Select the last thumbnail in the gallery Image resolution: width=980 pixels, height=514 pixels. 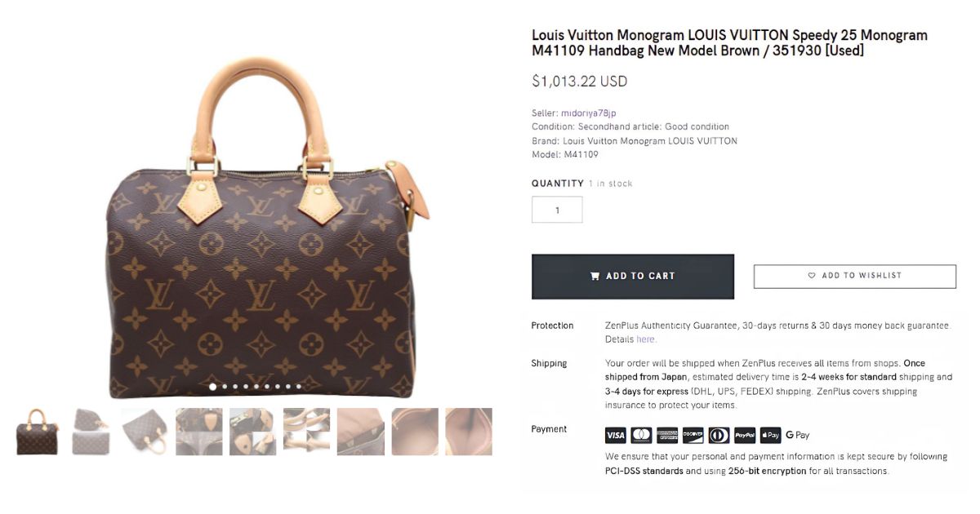coord(468,432)
